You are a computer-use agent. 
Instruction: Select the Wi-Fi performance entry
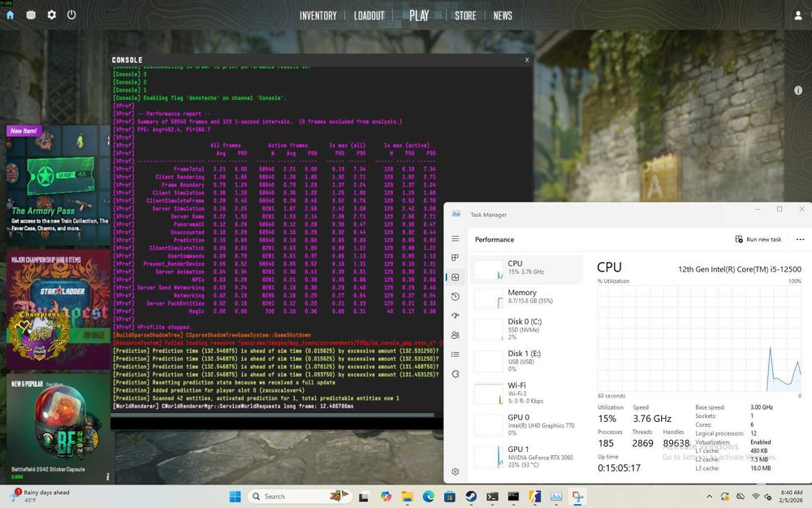point(526,393)
